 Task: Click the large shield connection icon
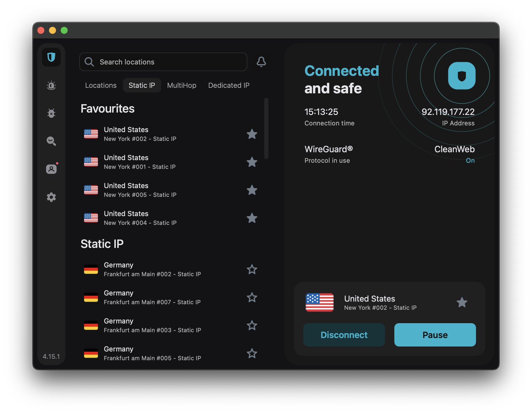[x=462, y=76]
